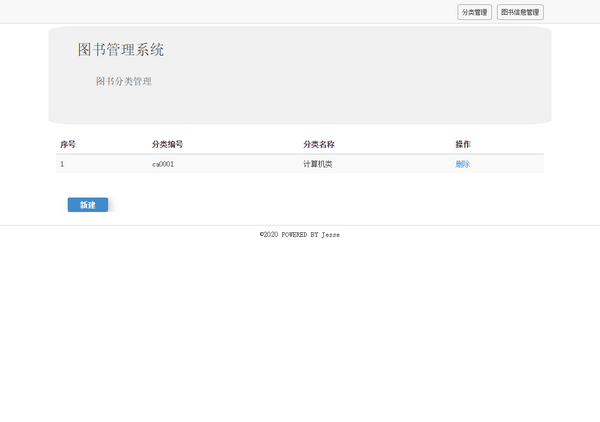Select the 图书管理系统 heading text
Image resolution: width=600 pixels, height=422 pixels.
[121, 50]
